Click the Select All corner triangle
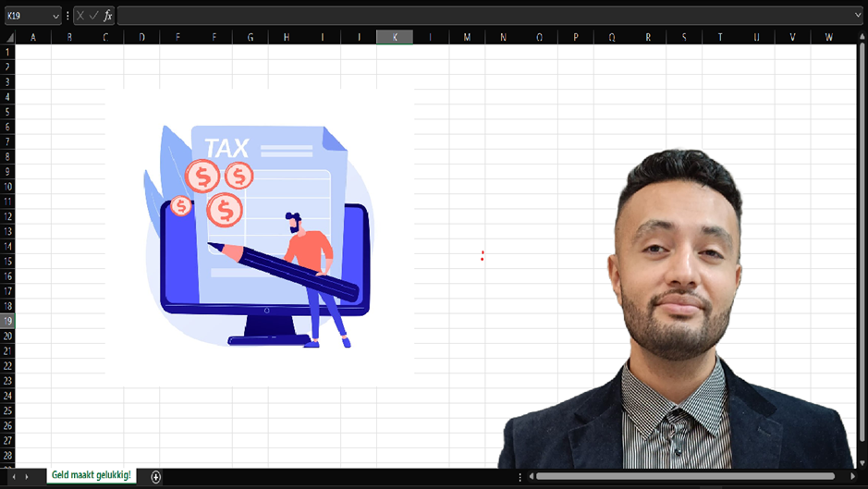Viewport: 868px width, 489px height. point(8,37)
